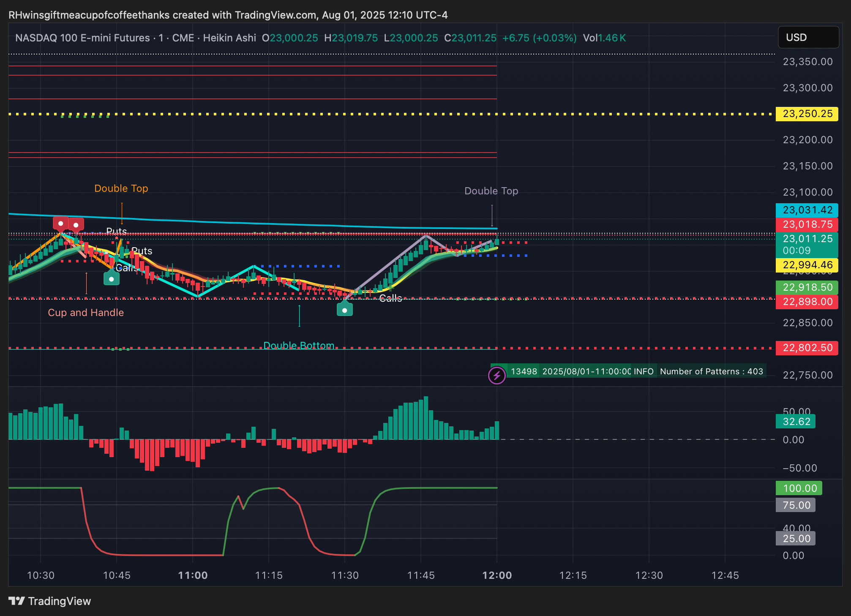This screenshot has width=851, height=616.
Task: Select the orange Double Top pattern label
Action: [x=121, y=188]
